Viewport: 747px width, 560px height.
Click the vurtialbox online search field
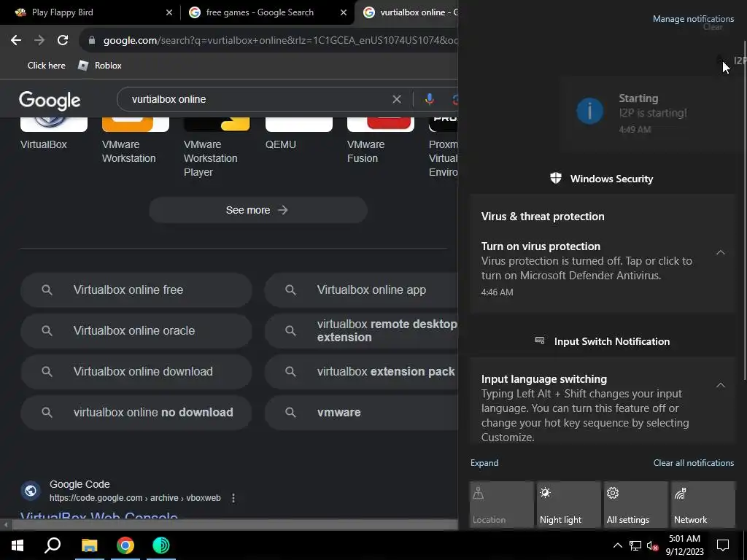tap(258, 99)
